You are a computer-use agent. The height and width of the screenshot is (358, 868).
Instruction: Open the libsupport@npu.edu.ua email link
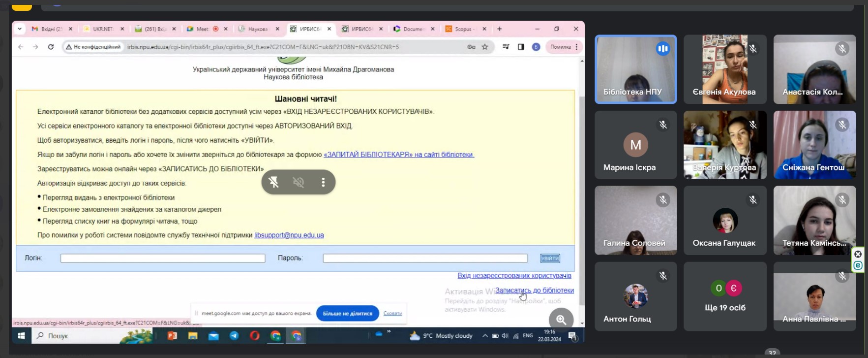pyautogui.click(x=289, y=235)
